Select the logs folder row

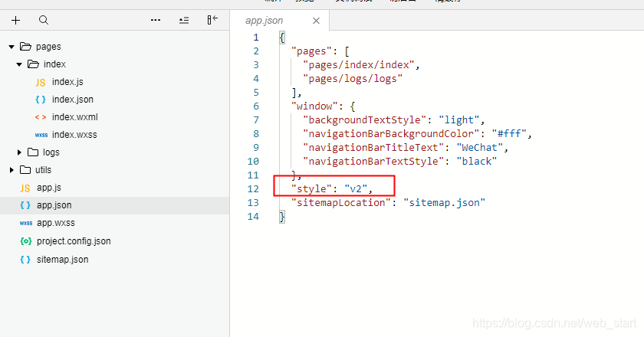tap(114, 152)
